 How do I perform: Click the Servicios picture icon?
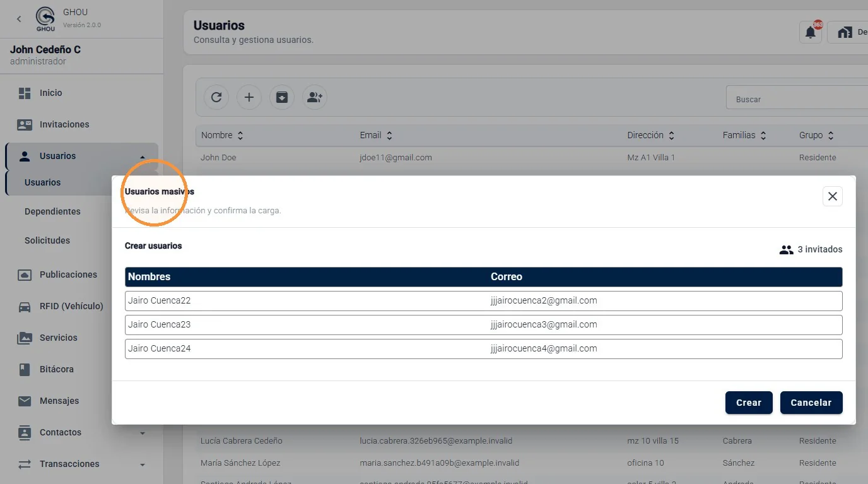tap(25, 338)
